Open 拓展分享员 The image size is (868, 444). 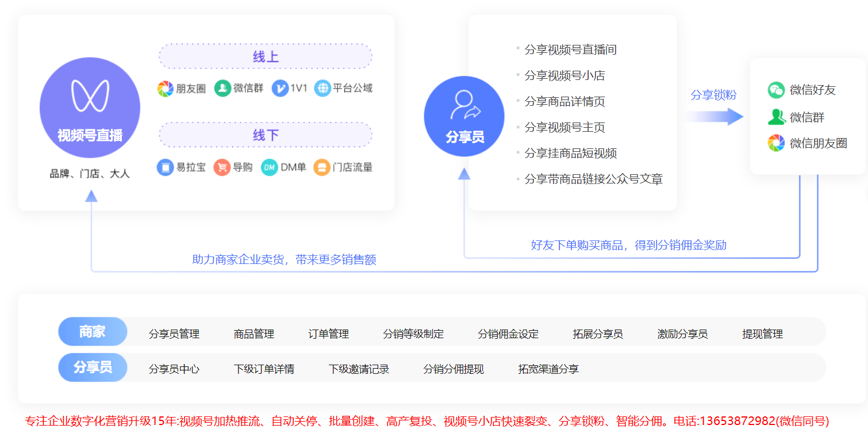598,334
